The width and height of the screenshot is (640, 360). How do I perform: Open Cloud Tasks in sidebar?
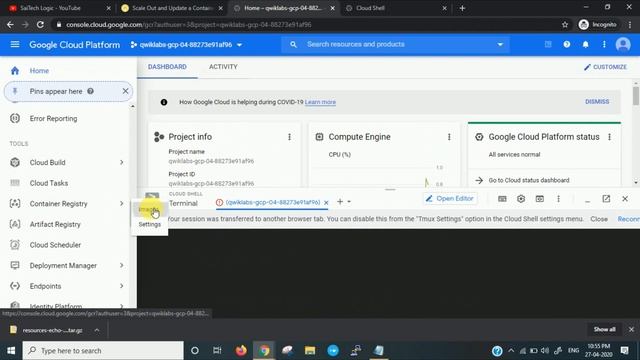pos(49,183)
